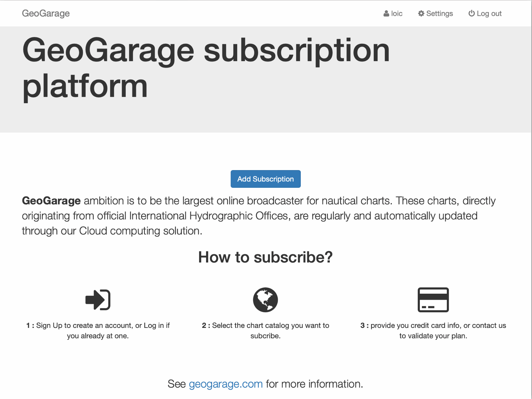This screenshot has width=532, height=399.
Task: Select the Log out text link
Action: click(489, 13)
